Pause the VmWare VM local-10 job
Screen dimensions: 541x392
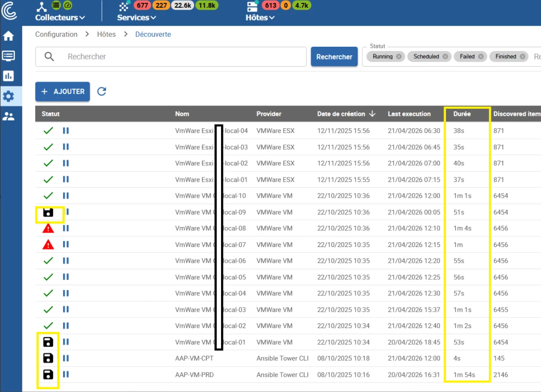tap(66, 196)
